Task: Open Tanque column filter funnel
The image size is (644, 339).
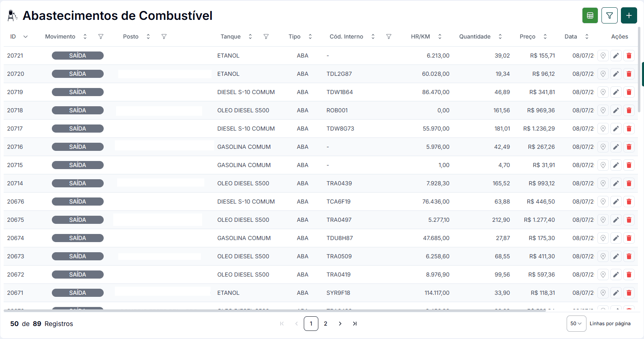Action: pyautogui.click(x=266, y=36)
